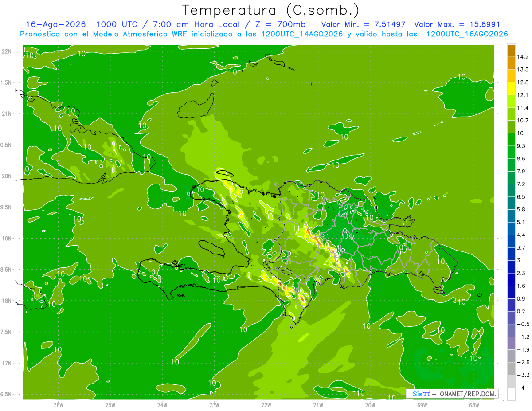Screen dimensions: 532x411
Task: Click the "1200UTC_16AGO2026" validity timestamp
Action: 467,34
